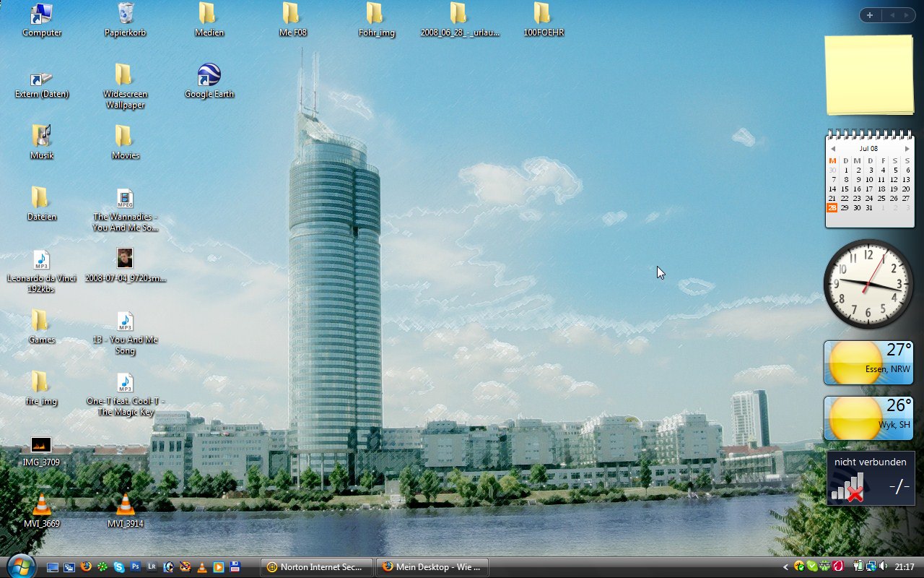Switch to the Norton Internet Security taskbar window
Viewport: 924px width, 578px height.
click(x=318, y=567)
